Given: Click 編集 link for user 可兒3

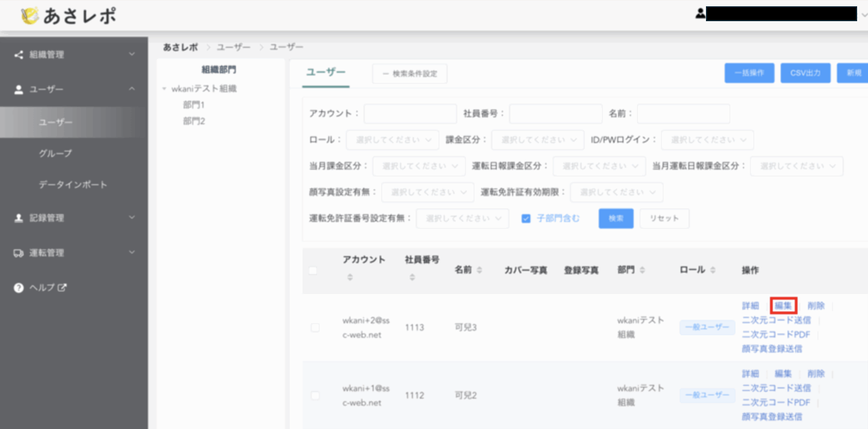Looking at the screenshot, I should click(783, 306).
